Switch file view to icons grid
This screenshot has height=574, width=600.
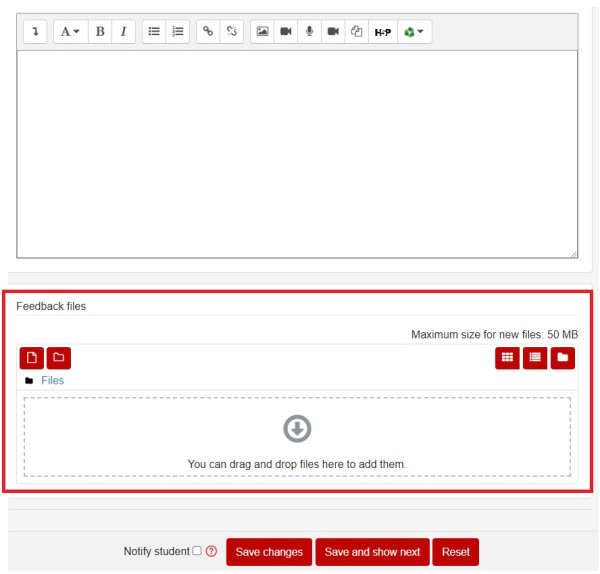pos(507,357)
